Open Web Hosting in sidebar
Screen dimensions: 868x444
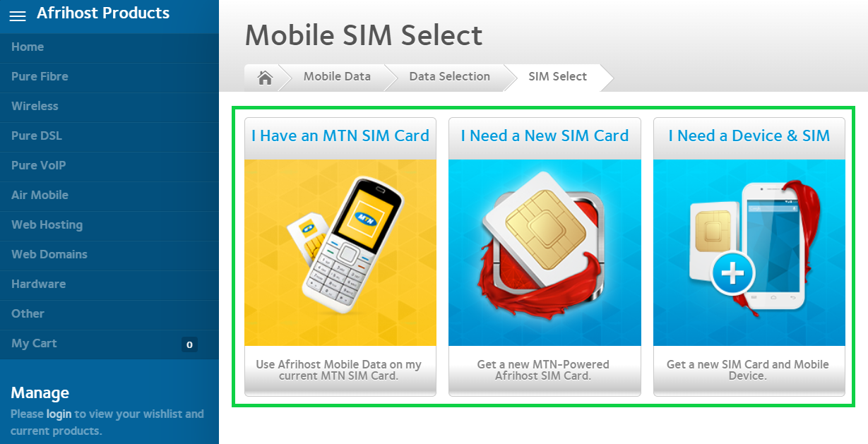tap(47, 224)
